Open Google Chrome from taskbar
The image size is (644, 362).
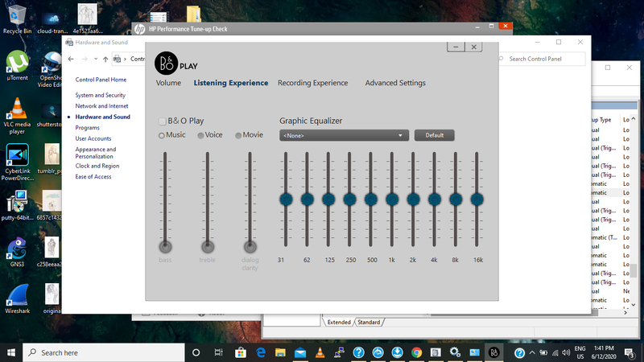[416, 352]
